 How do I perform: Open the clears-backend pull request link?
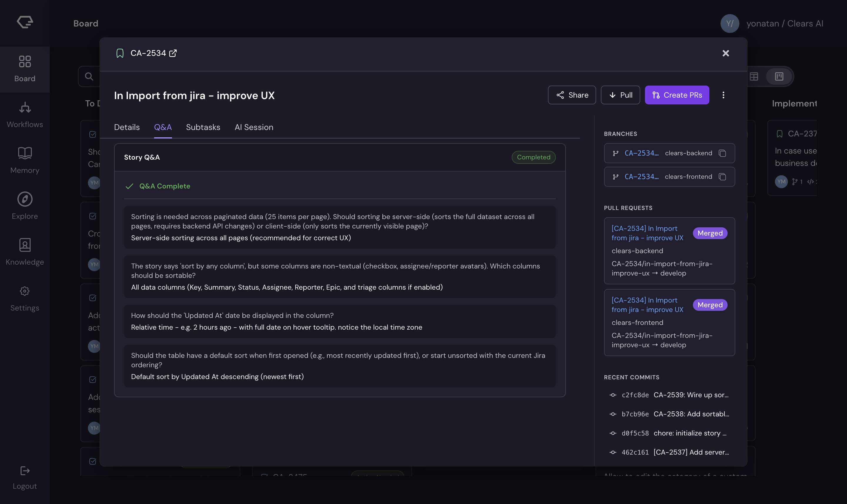click(x=647, y=233)
